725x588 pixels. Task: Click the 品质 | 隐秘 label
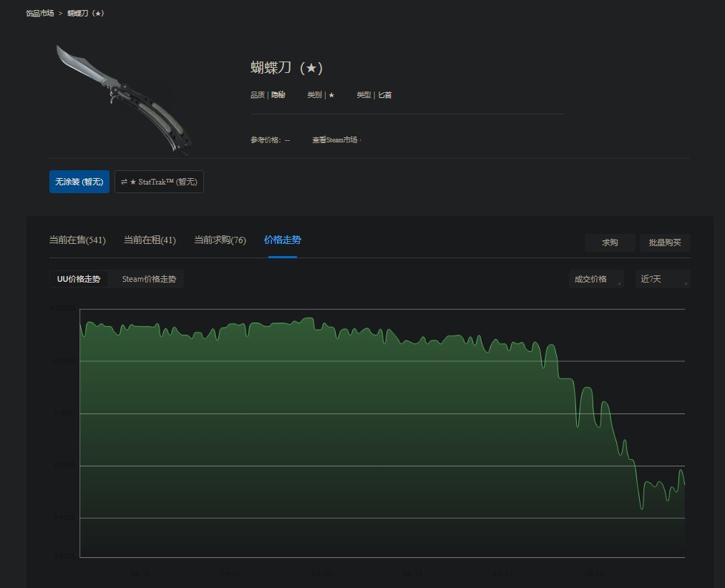click(268, 94)
